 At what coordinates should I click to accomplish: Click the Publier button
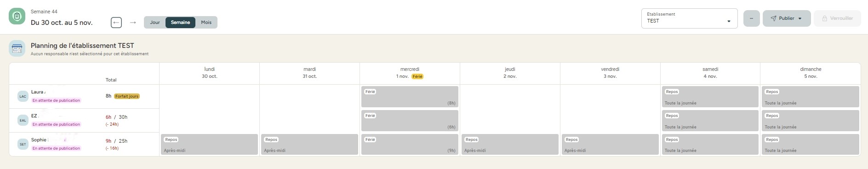(786, 18)
